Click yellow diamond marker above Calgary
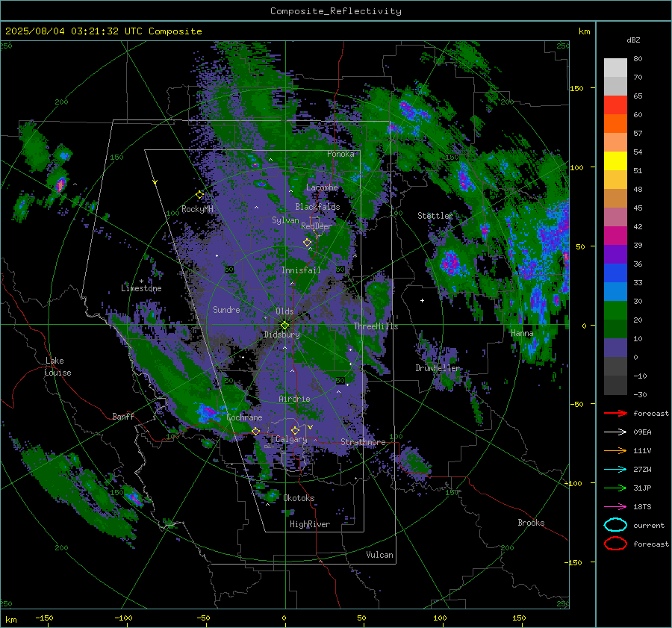Screen dimensions: 672x628 click(x=295, y=430)
